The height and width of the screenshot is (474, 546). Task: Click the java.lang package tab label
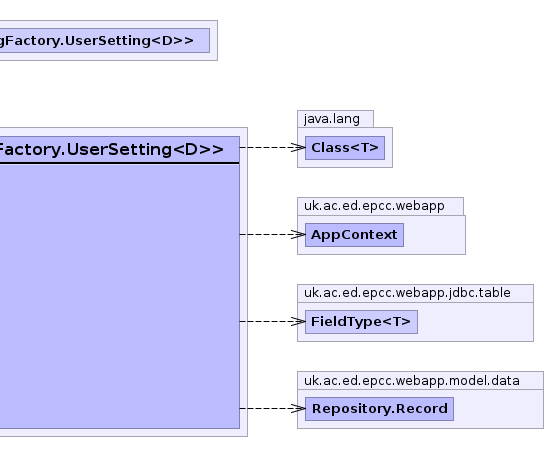(x=332, y=119)
